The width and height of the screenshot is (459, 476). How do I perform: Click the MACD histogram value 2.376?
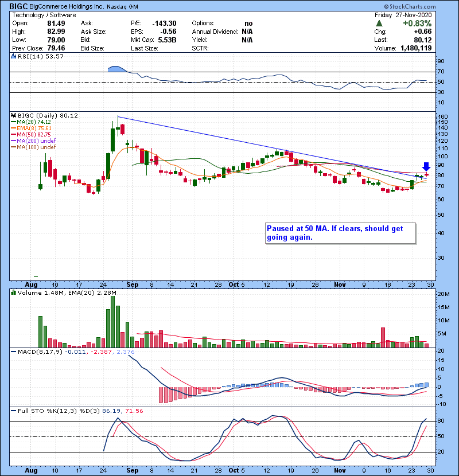125,352
